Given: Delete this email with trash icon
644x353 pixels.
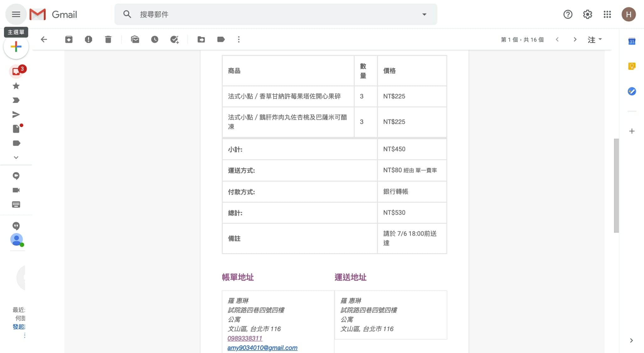Looking at the screenshot, I should 108,39.
